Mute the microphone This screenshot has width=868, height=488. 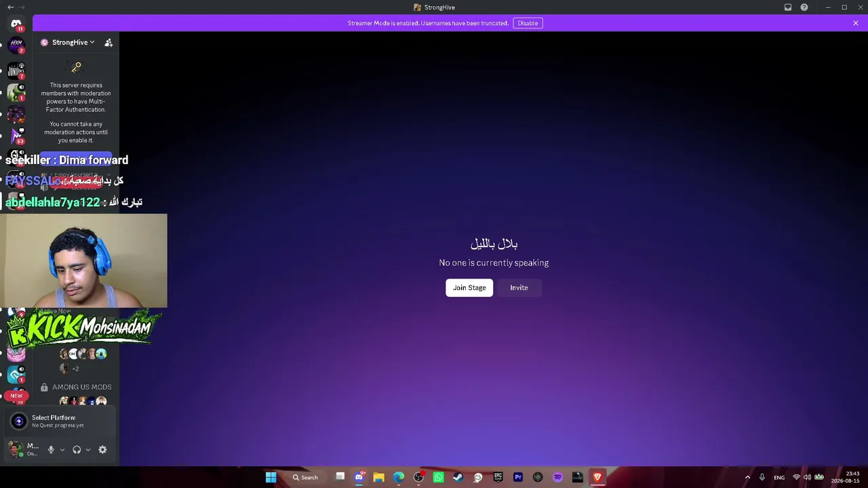(51, 449)
